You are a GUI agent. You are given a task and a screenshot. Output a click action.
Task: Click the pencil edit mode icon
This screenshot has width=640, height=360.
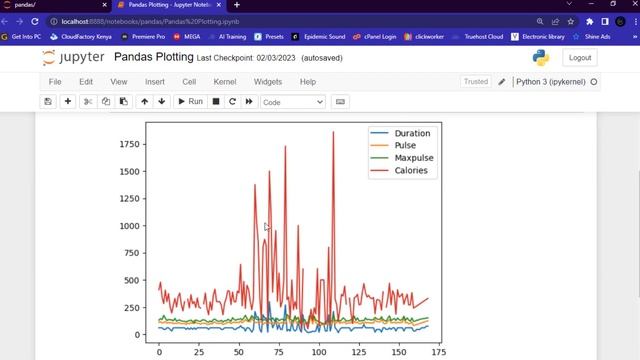point(502,82)
